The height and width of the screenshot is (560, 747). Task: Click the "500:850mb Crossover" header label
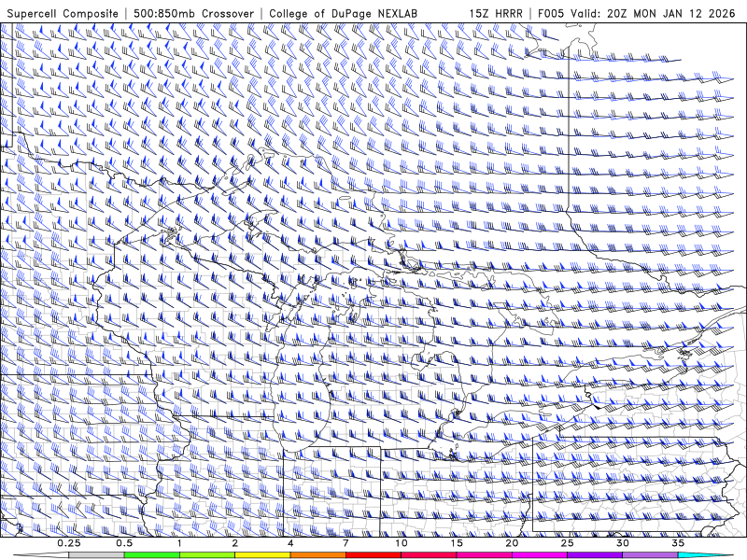click(194, 13)
